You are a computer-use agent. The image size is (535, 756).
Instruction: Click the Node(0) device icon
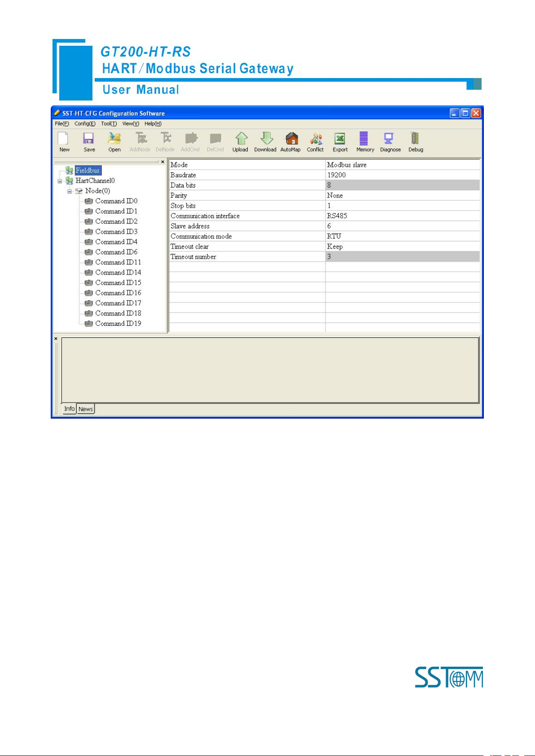[79, 191]
